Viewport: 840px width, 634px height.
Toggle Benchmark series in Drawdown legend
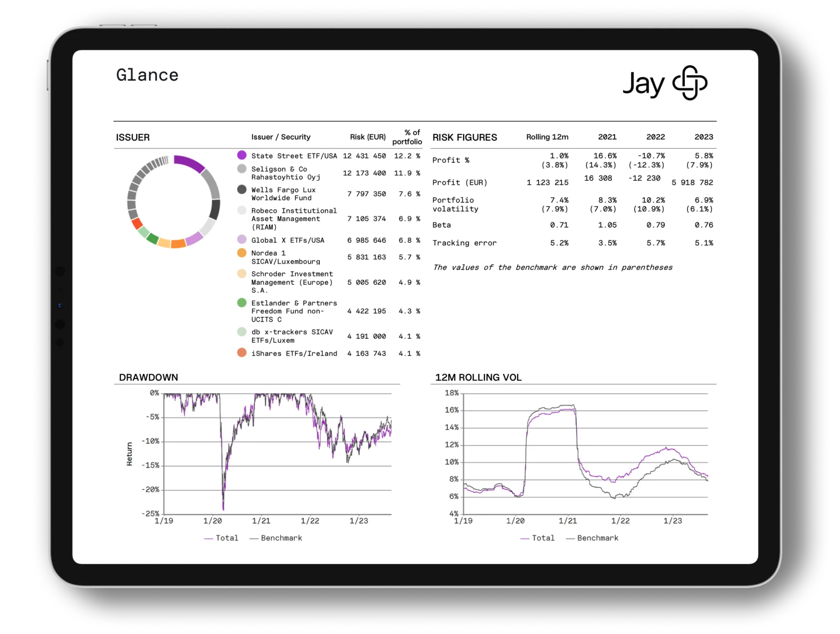click(x=276, y=538)
